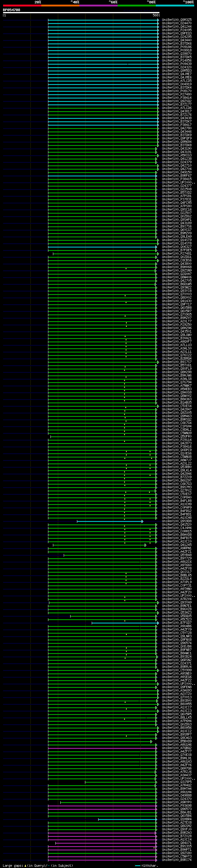Select label UniRef100_P27480
Image resolution: width=197 pixels, height=868 pixels.
coord(177,94)
